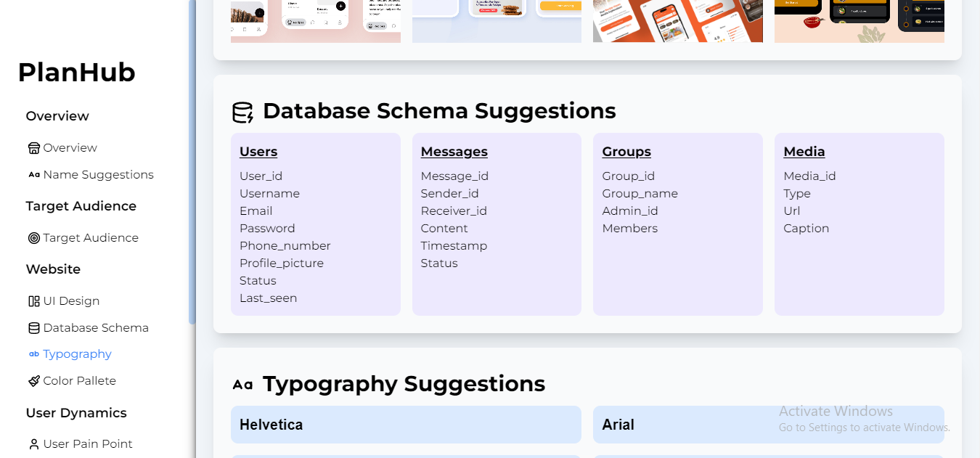Click the Last_seen field

tap(268, 298)
